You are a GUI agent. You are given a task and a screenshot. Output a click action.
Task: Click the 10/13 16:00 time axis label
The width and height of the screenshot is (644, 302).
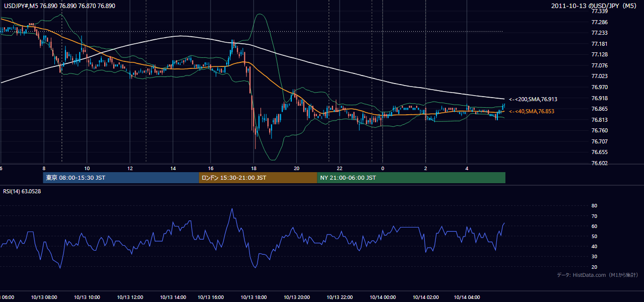(211, 297)
